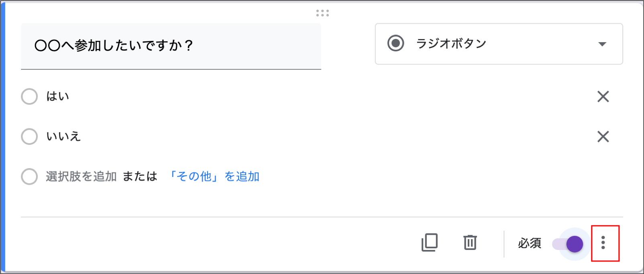This screenshot has width=644, height=274.
Task: Open the ラジオボタン question type dropdown
Action: pyautogui.click(x=499, y=44)
